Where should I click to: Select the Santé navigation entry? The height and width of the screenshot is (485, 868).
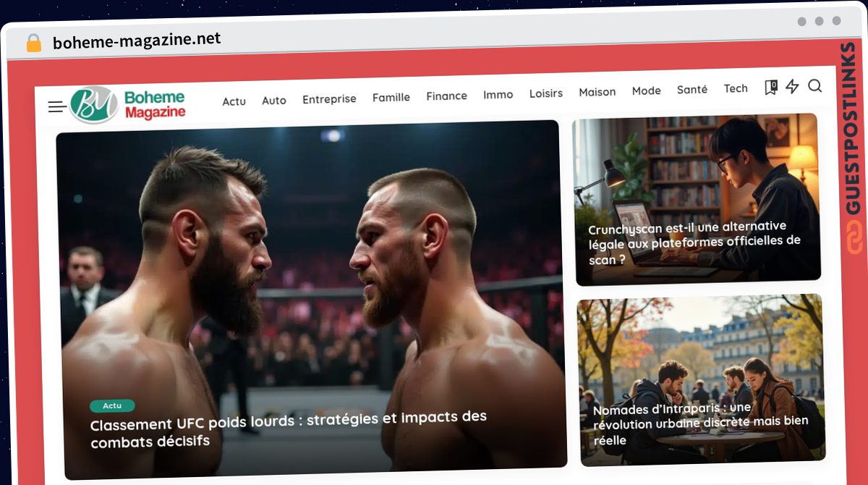coord(692,89)
